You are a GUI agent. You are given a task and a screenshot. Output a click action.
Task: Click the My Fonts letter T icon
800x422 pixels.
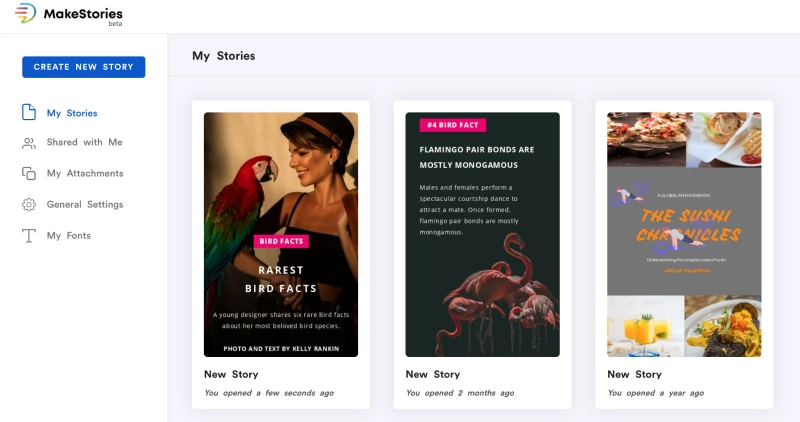(x=29, y=236)
